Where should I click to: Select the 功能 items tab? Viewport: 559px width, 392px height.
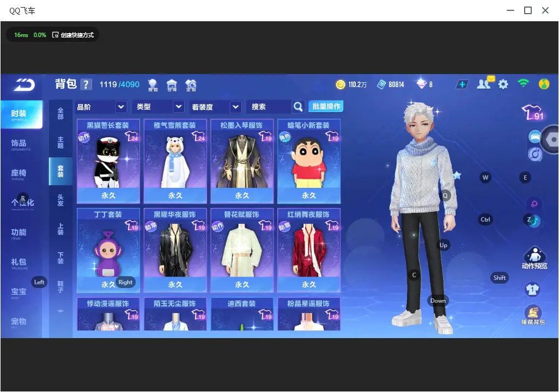[19, 234]
